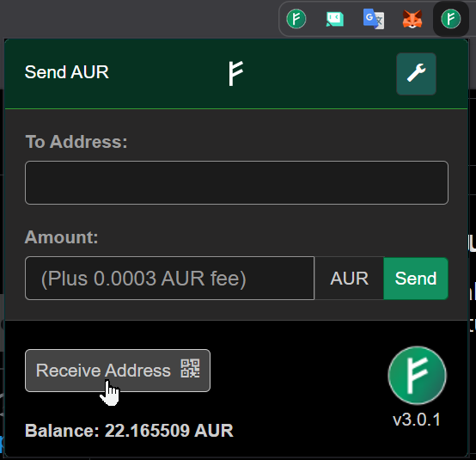Open the wrench settings button
The image size is (476, 460).
tap(416, 74)
